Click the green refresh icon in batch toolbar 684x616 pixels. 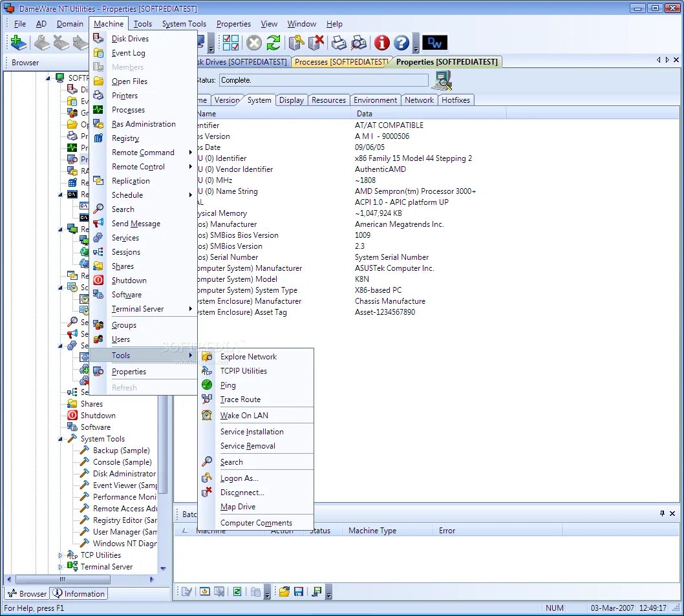click(x=237, y=591)
